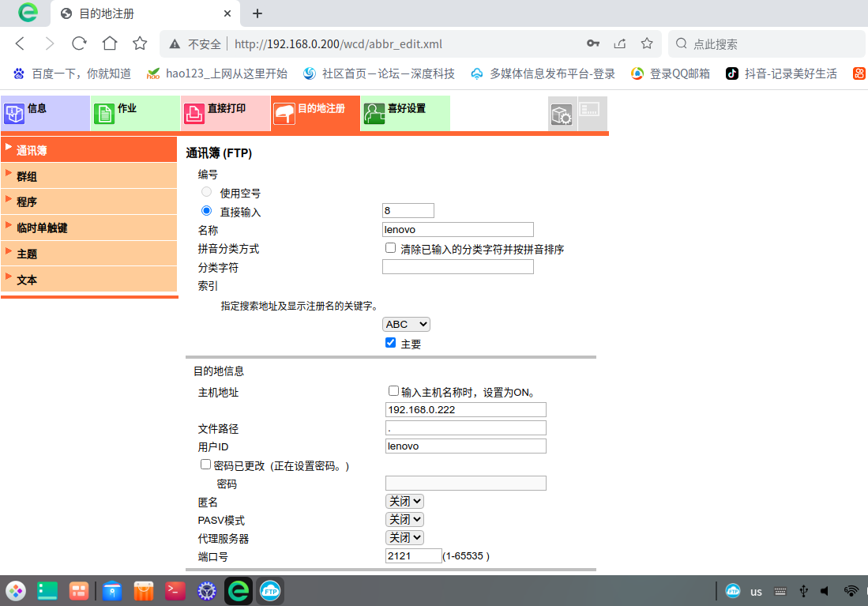
Task: Switch to the 作业 tab
Action: point(136,114)
